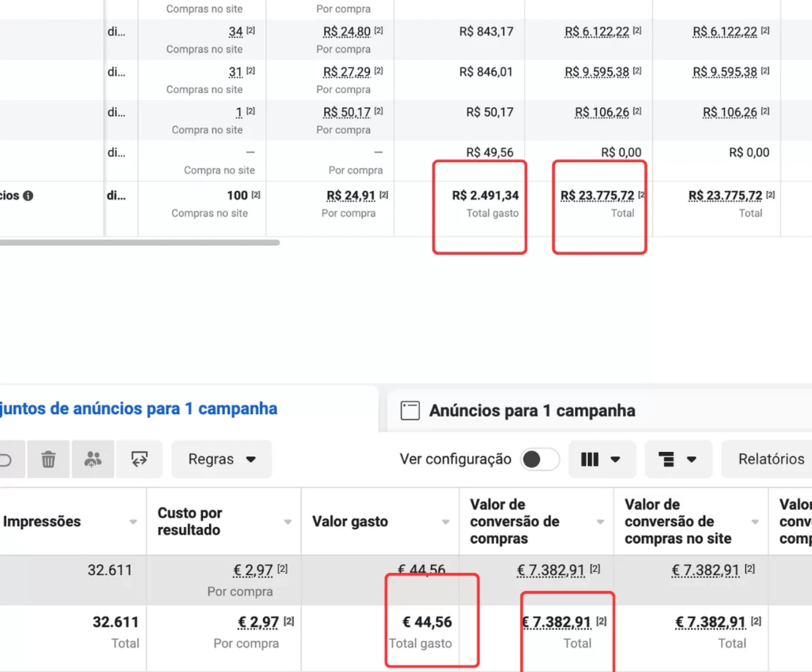Toggle the 'Ver configuração' switch
Viewport: 812px width, 672px height.
[x=540, y=459]
